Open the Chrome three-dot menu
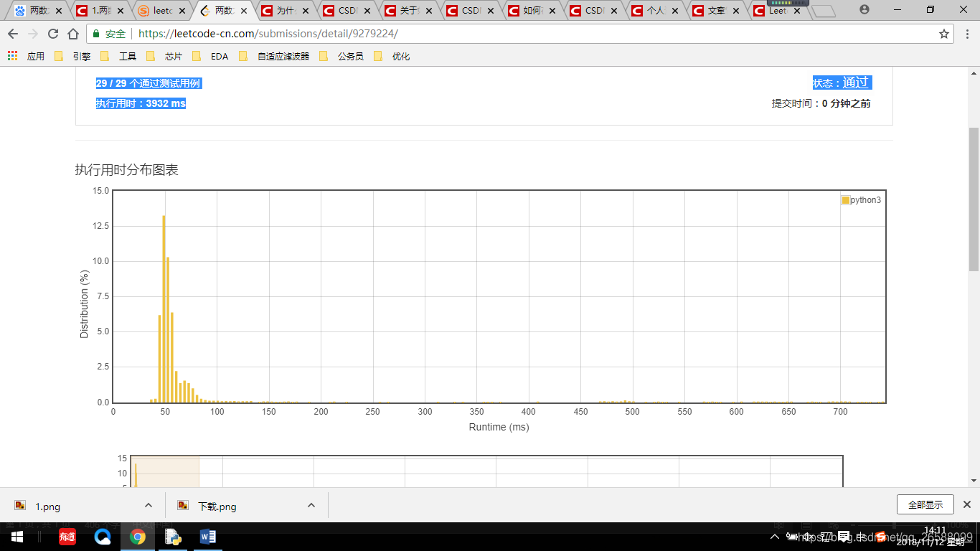 [966, 34]
